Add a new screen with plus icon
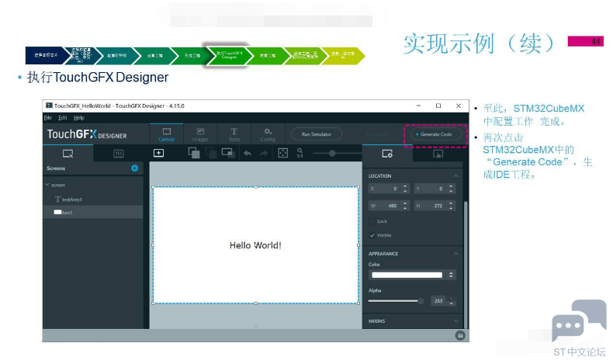613x364 pixels. 134,168
